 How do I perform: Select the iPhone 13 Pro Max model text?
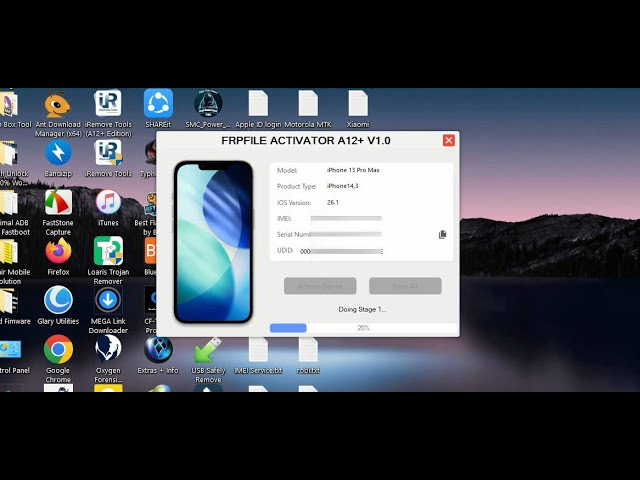353,170
